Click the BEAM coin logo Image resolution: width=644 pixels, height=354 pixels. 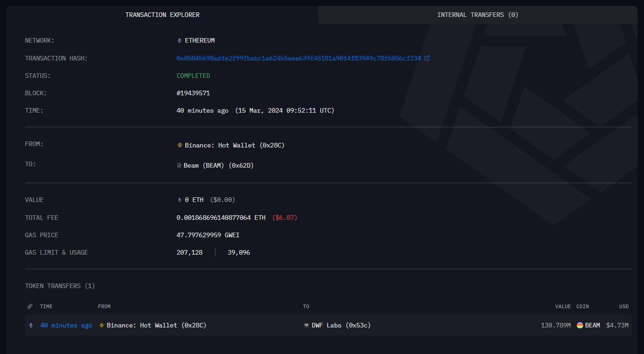(580, 326)
